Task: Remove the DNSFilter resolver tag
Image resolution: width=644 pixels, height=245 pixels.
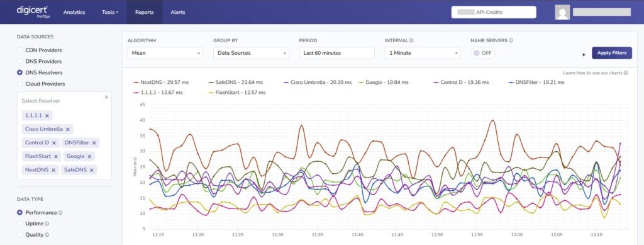Action: point(94,143)
